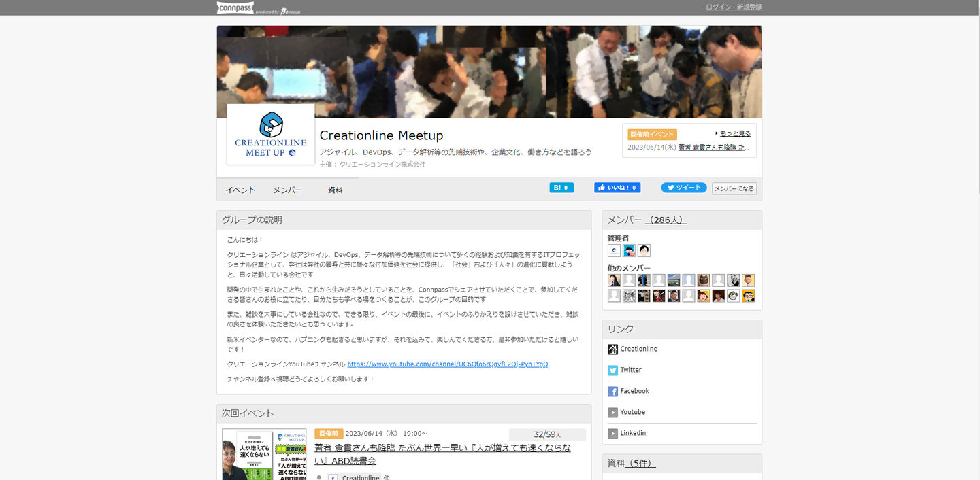This screenshot has height=480, width=980.
Task: Click the next event book cover thumbnail
Action: 264,454
